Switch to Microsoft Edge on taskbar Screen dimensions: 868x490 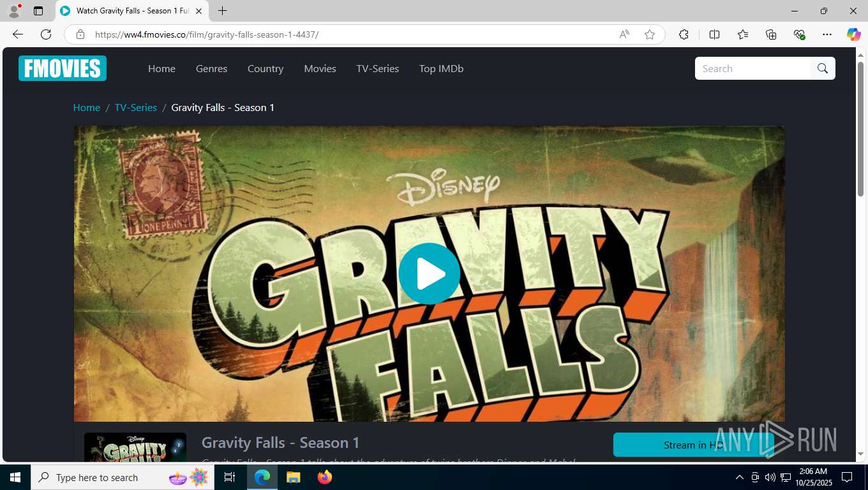[x=262, y=477]
